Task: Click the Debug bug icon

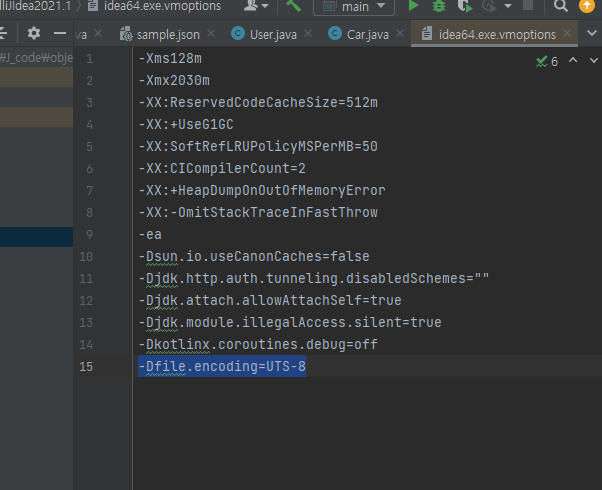Action: (x=438, y=6)
